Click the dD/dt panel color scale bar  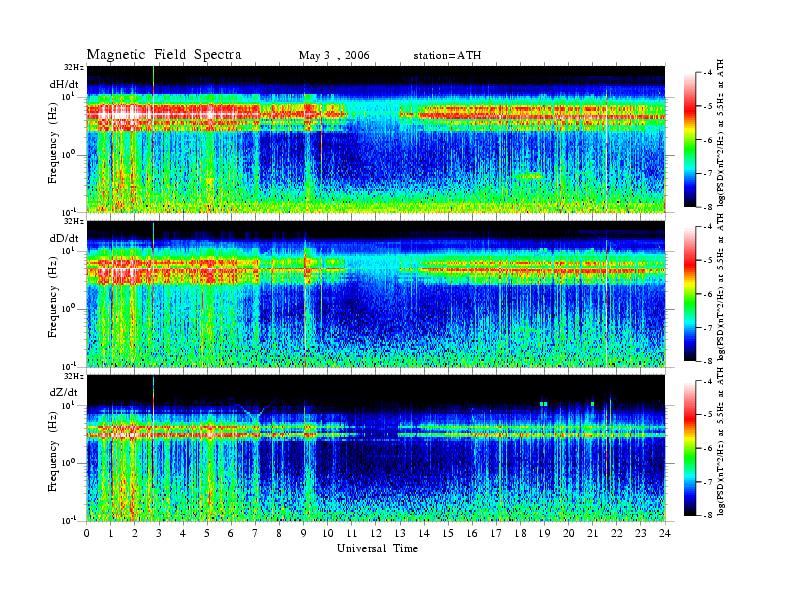(690, 294)
